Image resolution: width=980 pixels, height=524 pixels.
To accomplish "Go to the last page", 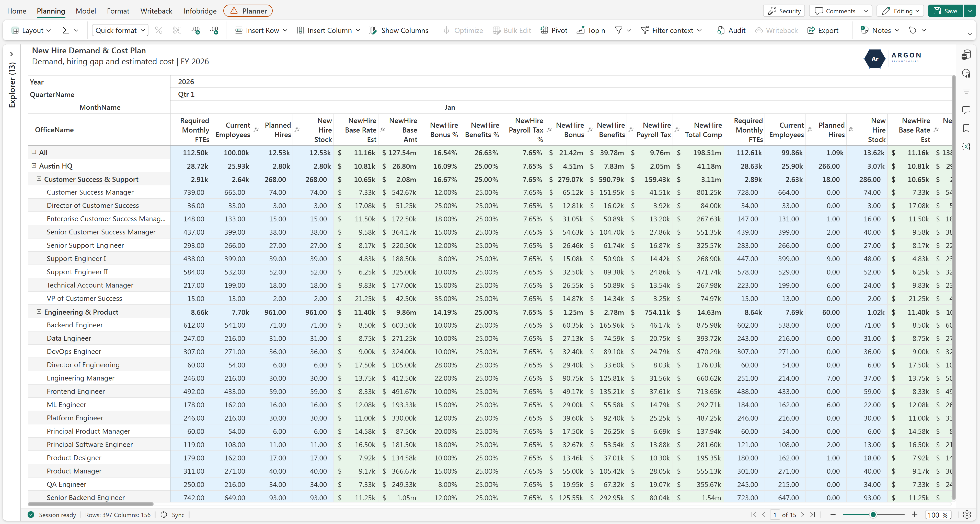I will tap(813, 515).
